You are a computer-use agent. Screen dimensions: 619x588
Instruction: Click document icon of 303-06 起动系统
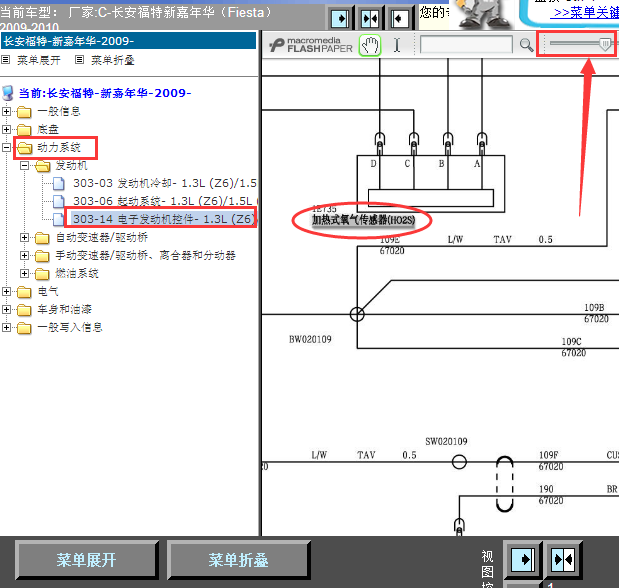(x=59, y=201)
